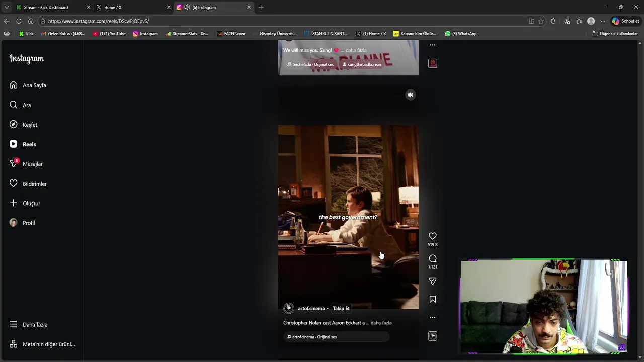Open (3) WhatsApp bookmark
The width and height of the screenshot is (644, 362).
(x=461, y=34)
